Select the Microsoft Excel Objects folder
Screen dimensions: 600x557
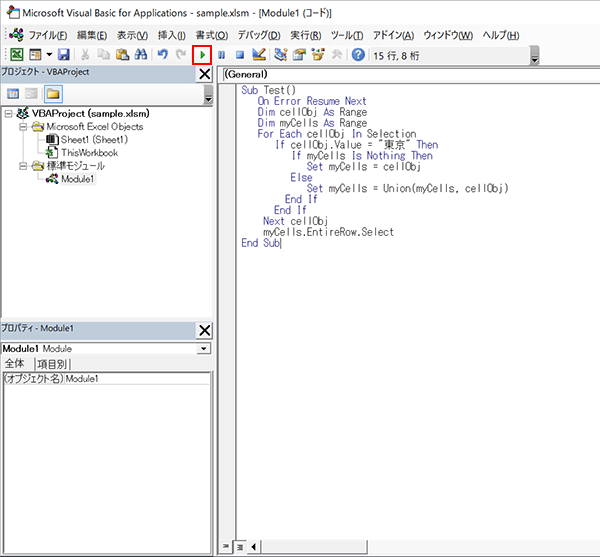click(x=95, y=127)
